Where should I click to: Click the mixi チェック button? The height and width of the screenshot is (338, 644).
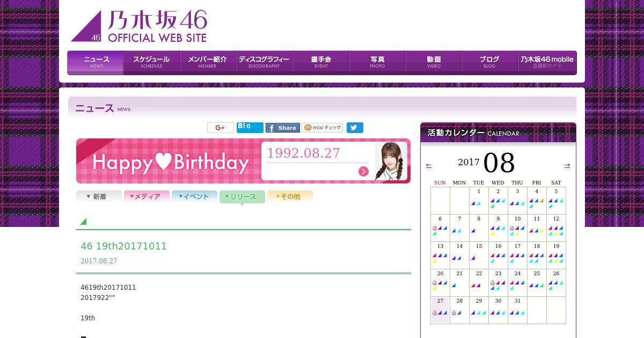point(322,128)
